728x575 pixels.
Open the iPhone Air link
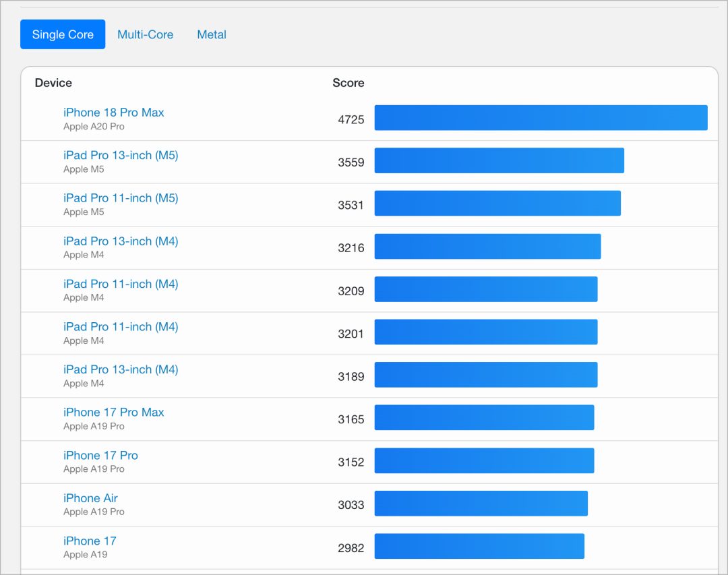point(90,498)
